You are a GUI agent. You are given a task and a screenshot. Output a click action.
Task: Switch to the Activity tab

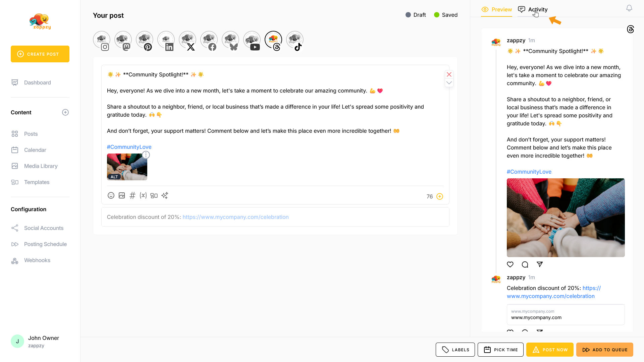tap(533, 10)
